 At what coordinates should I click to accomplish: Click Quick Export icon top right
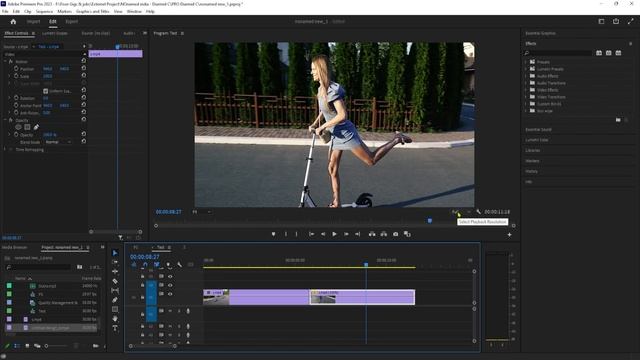click(x=616, y=21)
